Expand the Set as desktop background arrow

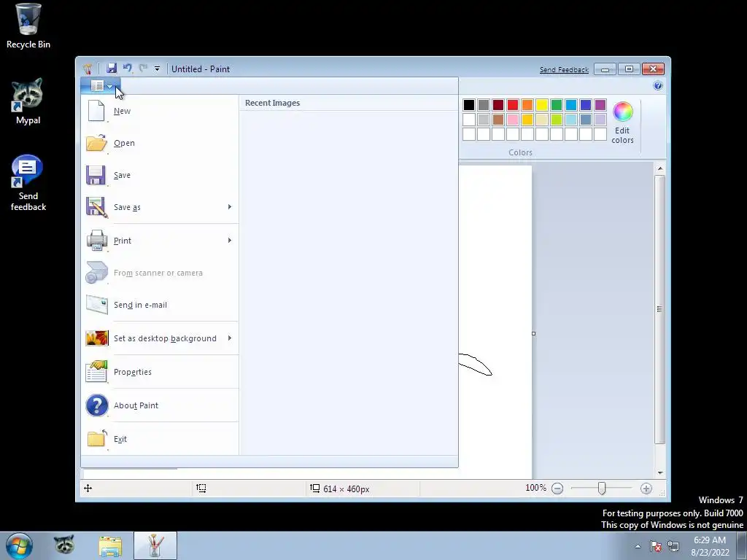230,338
